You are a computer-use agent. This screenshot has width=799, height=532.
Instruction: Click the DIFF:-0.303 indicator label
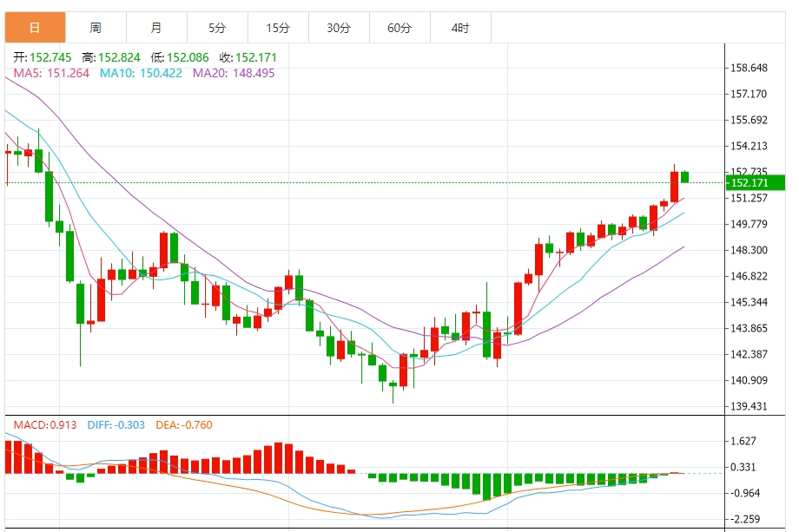(x=116, y=425)
